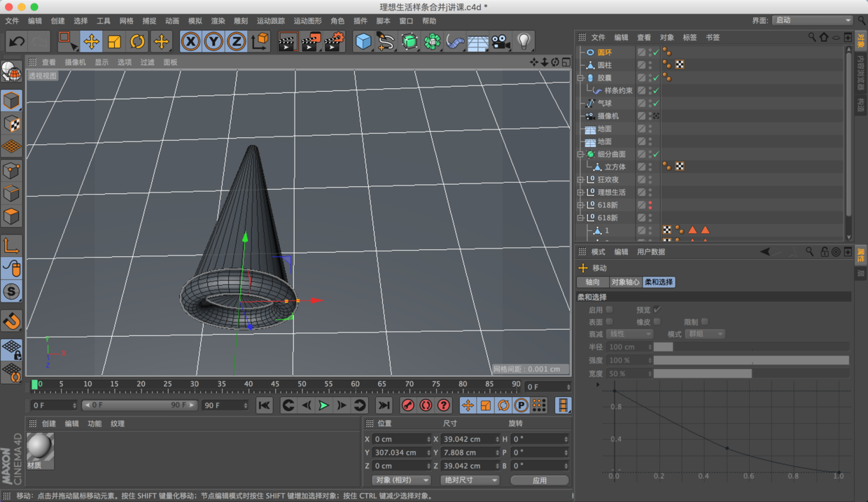Image resolution: width=868 pixels, height=502 pixels.
Task: Expand the 狂欢夜 tree node
Action: pyautogui.click(x=580, y=180)
